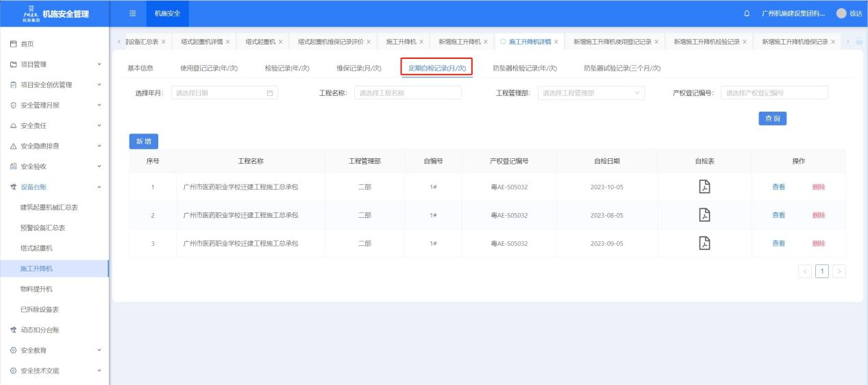The height and width of the screenshot is (385, 868).
Task: Switch to the 检验记录(年/次) tab
Action: [x=287, y=68]
